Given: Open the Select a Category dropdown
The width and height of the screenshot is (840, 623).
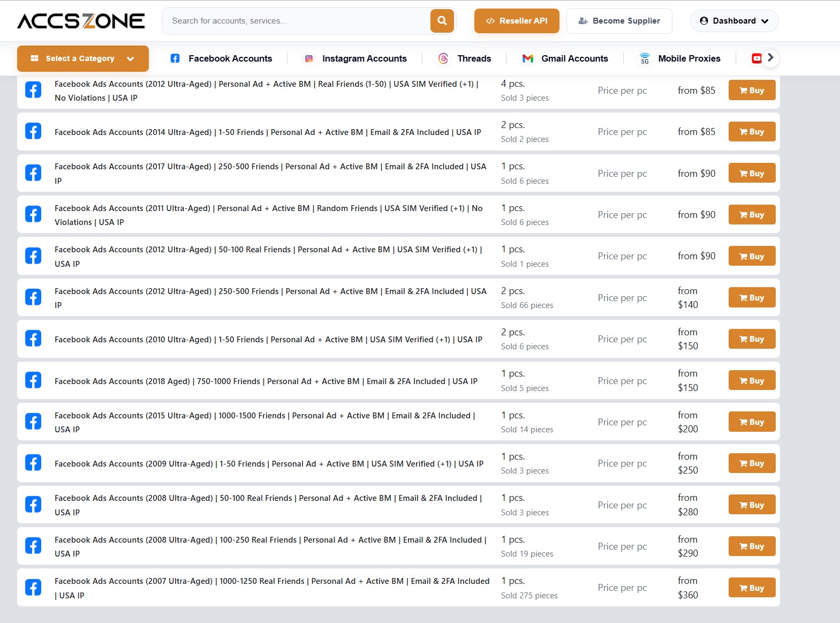Looking at the screenshot, I should pos(83,58).
